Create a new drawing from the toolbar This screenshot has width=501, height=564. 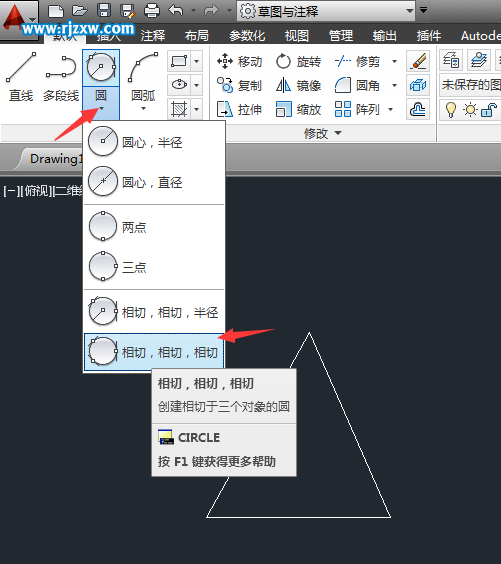[x=56, y=11]
